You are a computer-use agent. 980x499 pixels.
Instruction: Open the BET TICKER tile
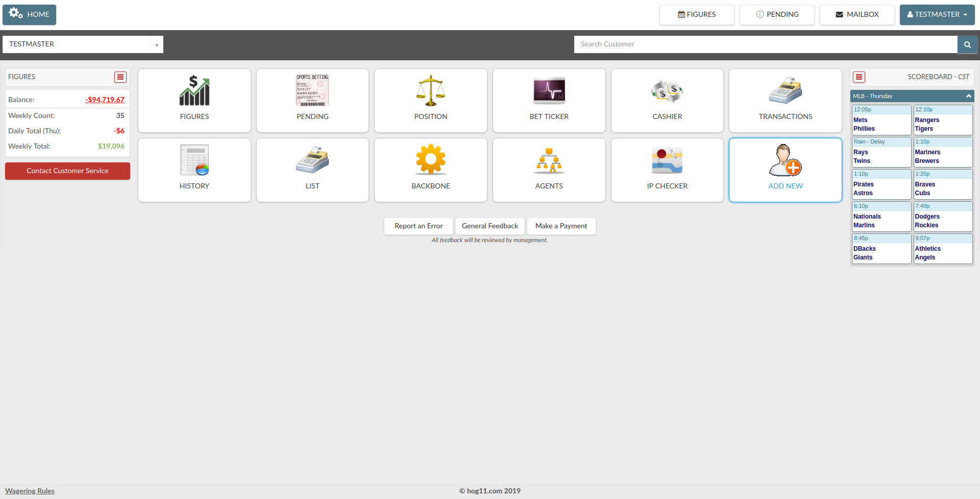click(549, 100)
